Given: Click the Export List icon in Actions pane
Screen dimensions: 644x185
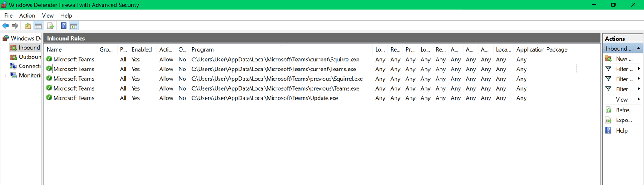Looking at the screenshot, I should click(608, 121).
